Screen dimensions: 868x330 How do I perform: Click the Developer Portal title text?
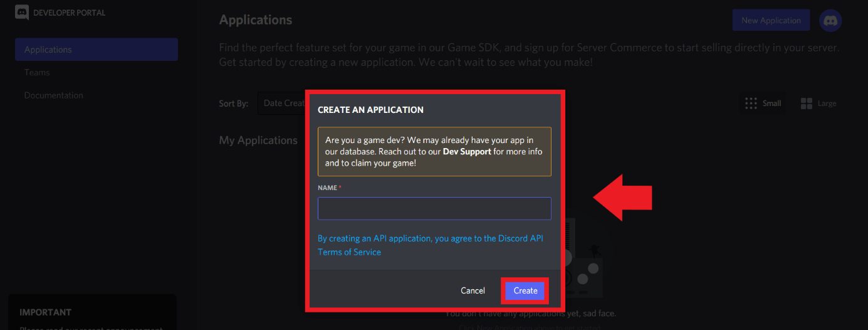coord(69,13)
